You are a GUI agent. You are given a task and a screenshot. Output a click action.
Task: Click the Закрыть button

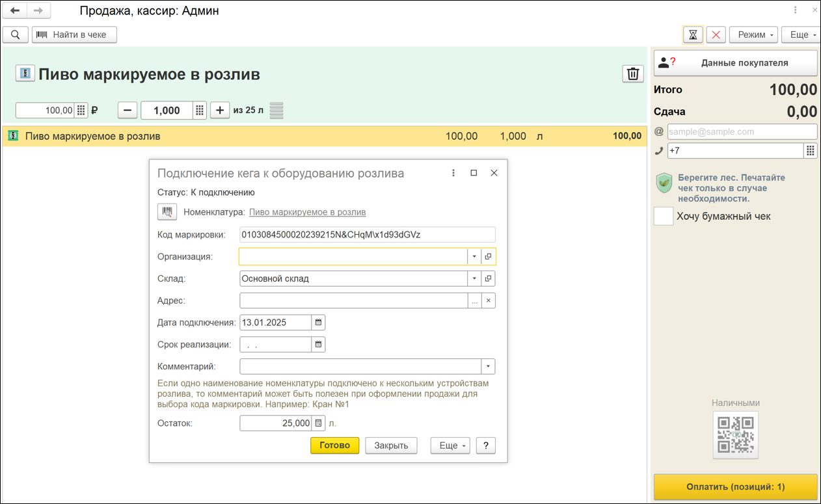(391, 445)
